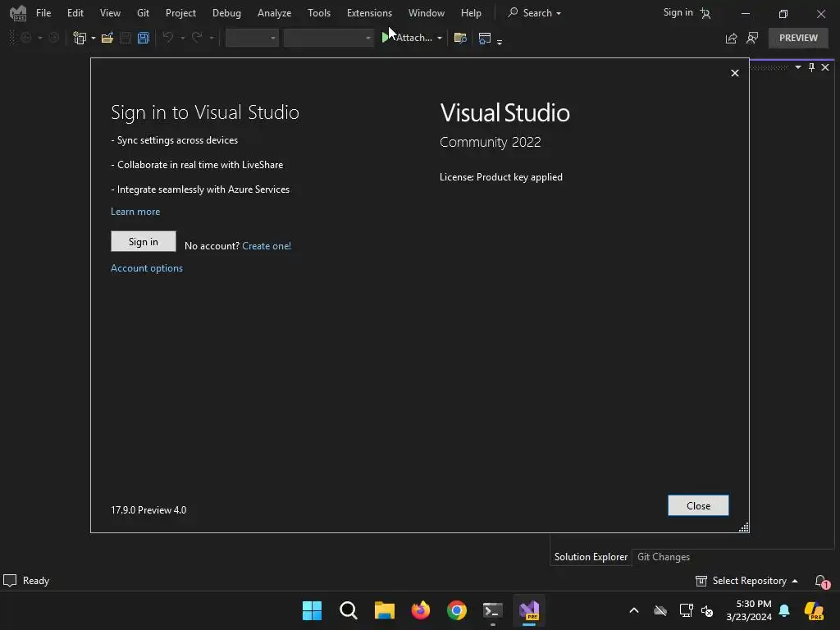Close the Solution Explorer panel

[x=825, y=67]
